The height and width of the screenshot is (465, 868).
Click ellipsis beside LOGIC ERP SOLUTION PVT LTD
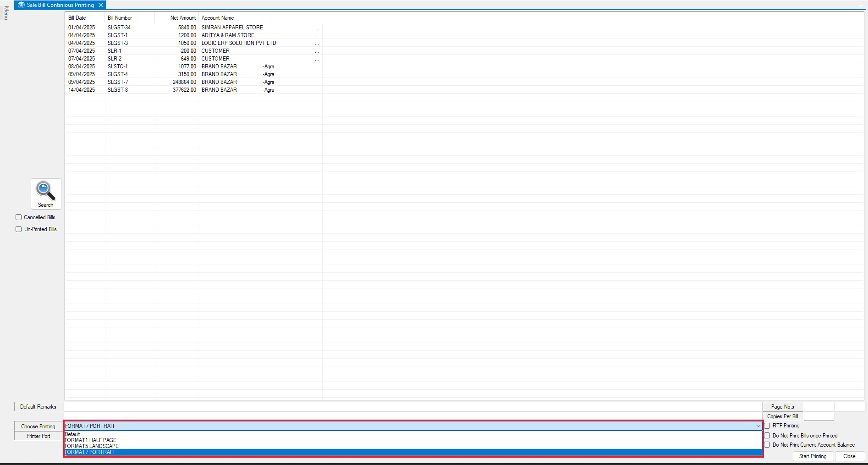click(x=317, y=44)
